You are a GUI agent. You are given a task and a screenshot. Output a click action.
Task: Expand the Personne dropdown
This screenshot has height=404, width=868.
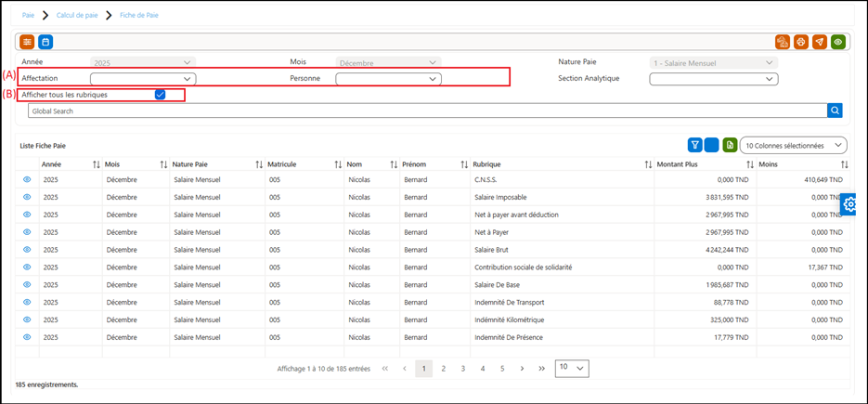tap(389, 79)
